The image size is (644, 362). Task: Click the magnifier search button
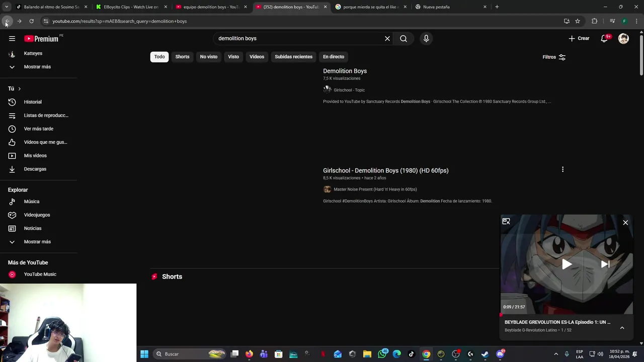[x=404, y=39]
